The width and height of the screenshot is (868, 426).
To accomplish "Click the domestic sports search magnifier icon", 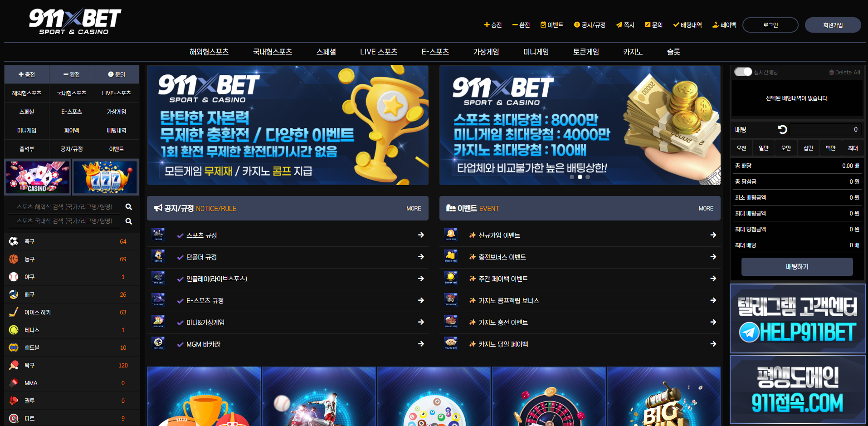I will [129, 221].
